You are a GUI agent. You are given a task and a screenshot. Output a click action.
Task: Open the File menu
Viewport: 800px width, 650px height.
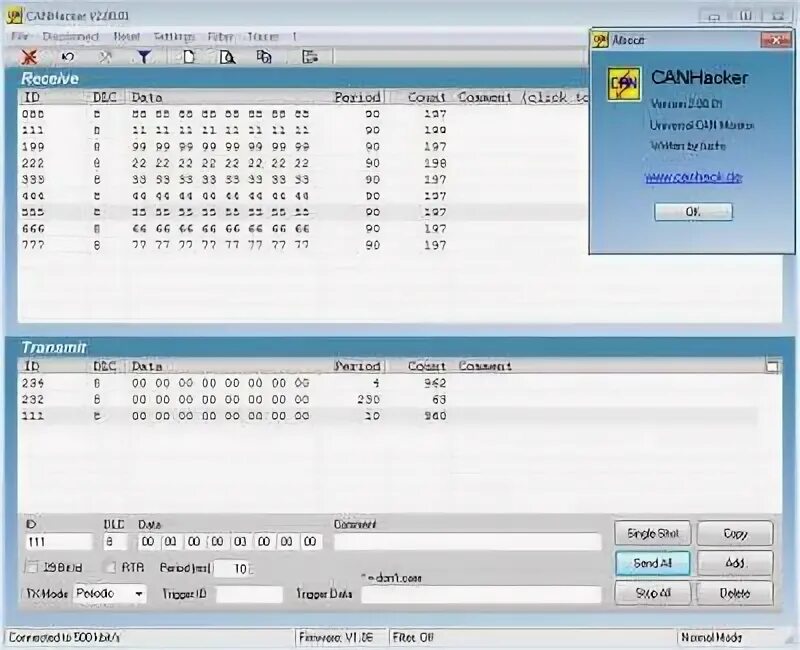click(19, 37)
